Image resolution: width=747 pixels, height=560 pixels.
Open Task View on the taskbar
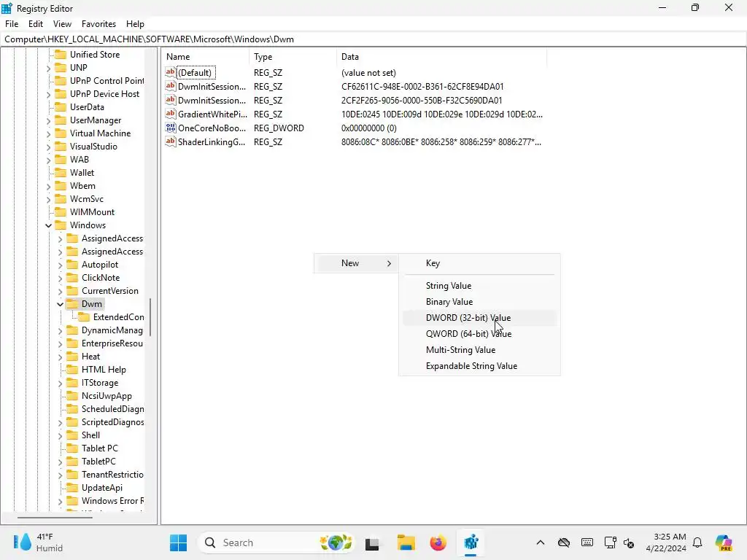[x=372, y=542]
